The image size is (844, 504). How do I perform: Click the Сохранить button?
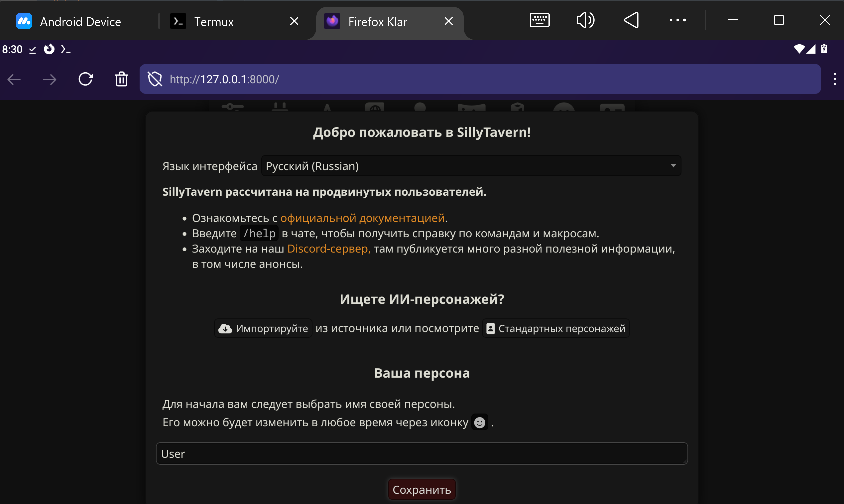point(421,489)
